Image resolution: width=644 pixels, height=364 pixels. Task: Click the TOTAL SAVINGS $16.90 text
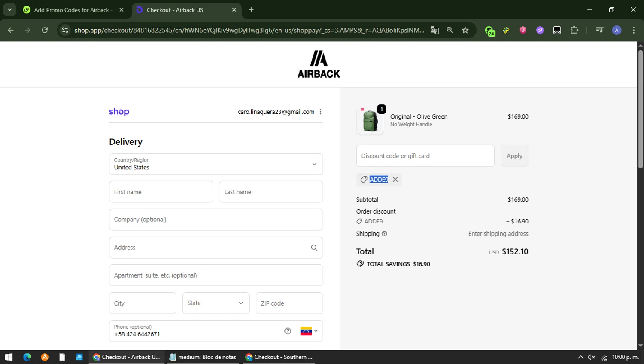coord(398,264)
